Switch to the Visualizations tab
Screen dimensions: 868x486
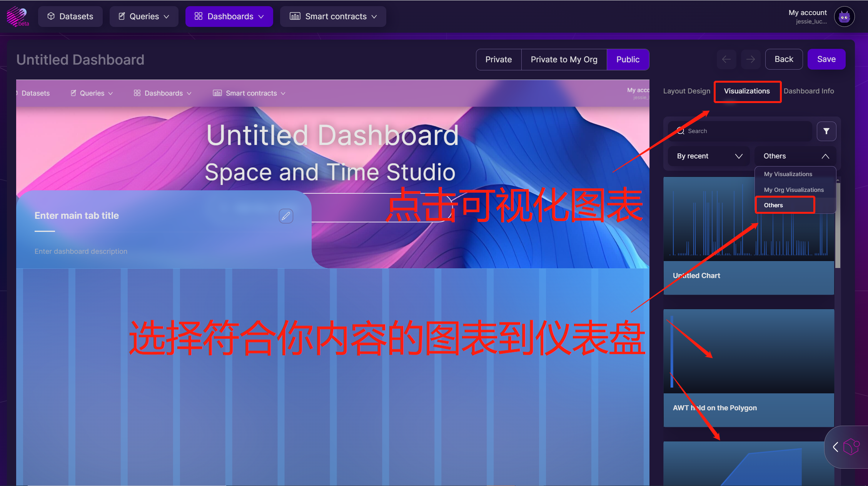point(747,91)
